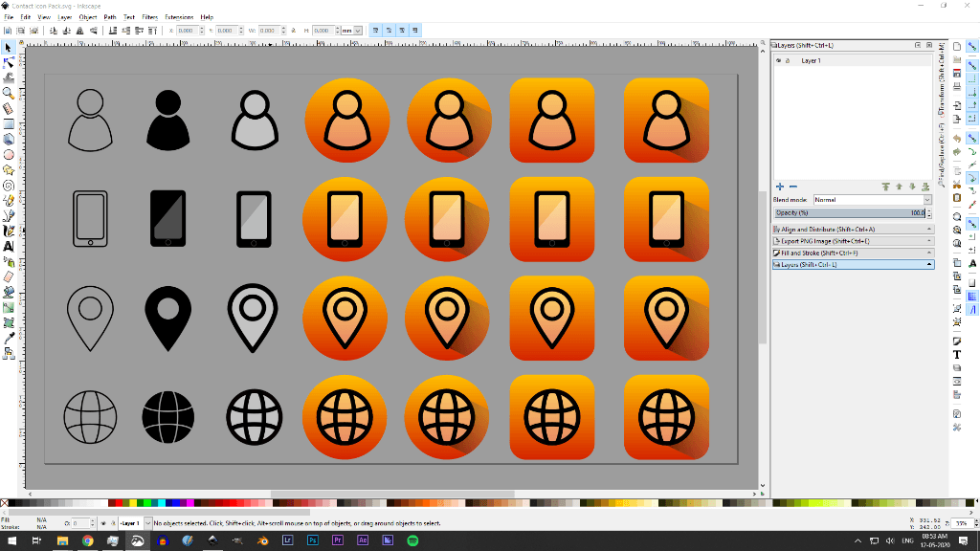The image size is (980, 551).
Task: Select the Calligraphy tool
Action: (x=9, y=230)
